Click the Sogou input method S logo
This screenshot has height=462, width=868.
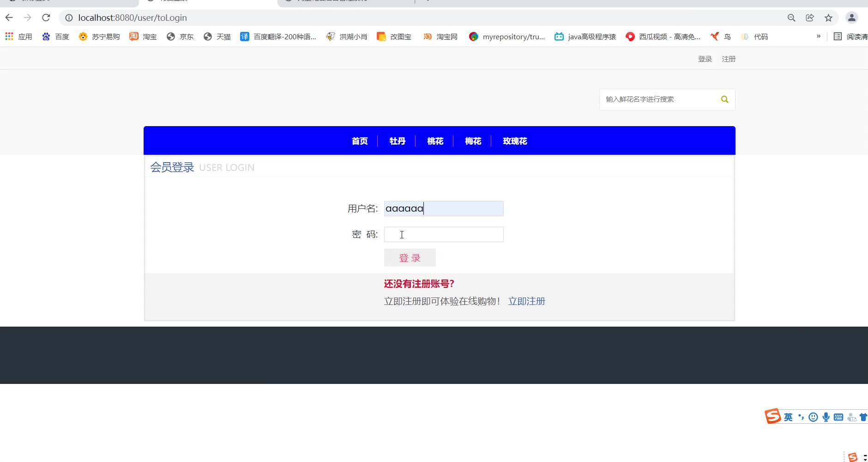click(x=773, y=416)
